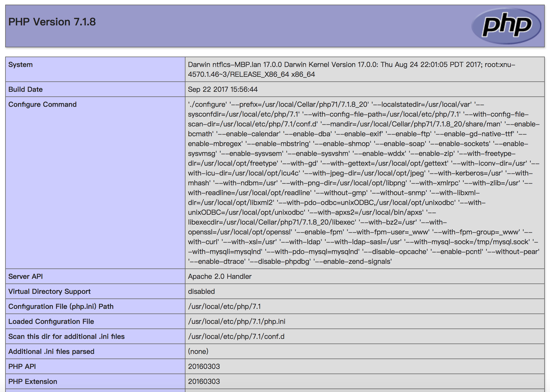550x392 pixels.
Task: Click the '/usr/local/etc/php/7.1/conf.d' value
Action: [236, 337]
